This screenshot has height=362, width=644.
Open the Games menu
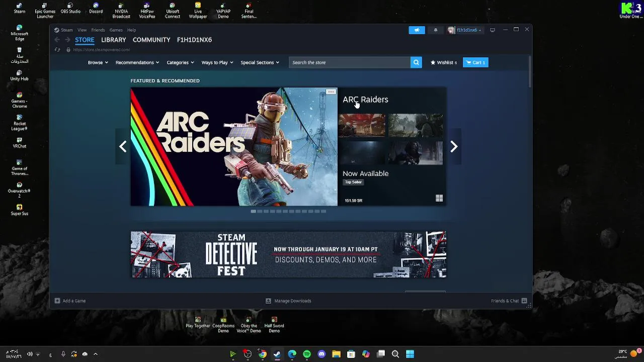(x=116, y=30)
